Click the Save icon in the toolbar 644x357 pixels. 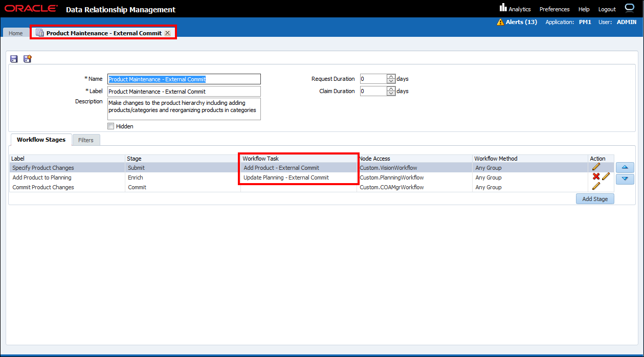tap(14, 59)
